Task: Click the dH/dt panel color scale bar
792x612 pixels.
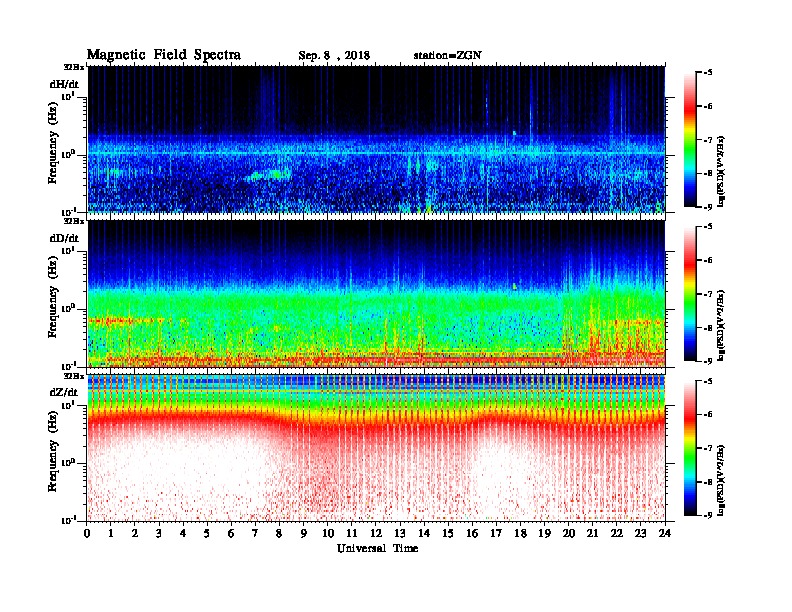Action: (690, 140)
